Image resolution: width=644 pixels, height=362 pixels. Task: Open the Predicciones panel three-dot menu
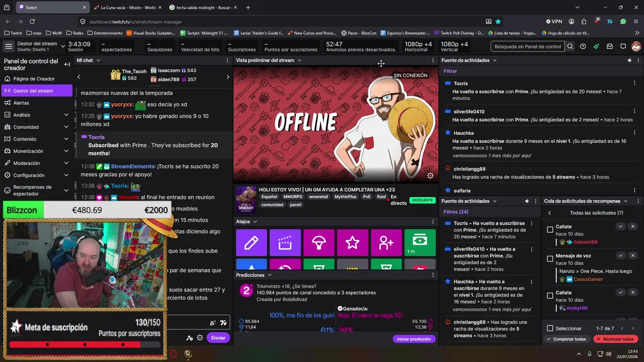pyautogui.click(x=433, y=275)
